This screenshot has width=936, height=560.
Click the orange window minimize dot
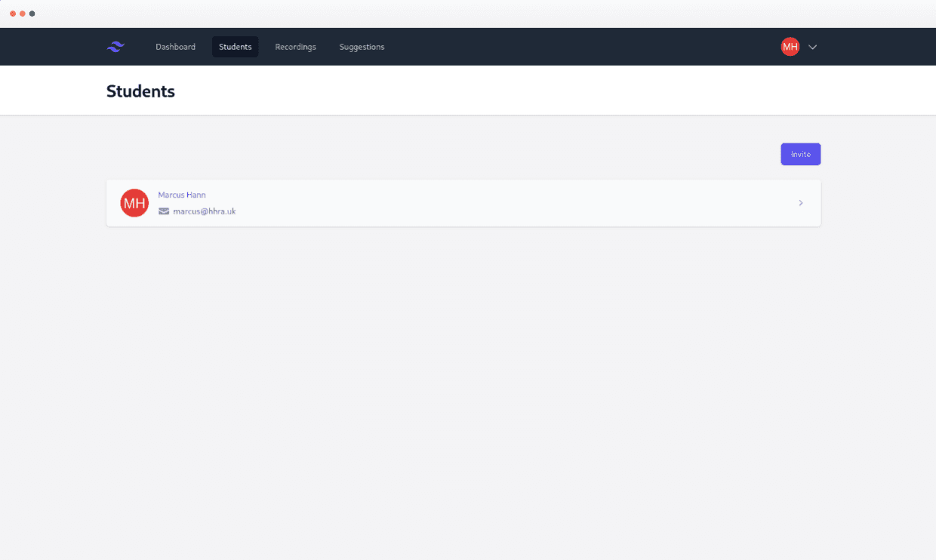point(23,14)
